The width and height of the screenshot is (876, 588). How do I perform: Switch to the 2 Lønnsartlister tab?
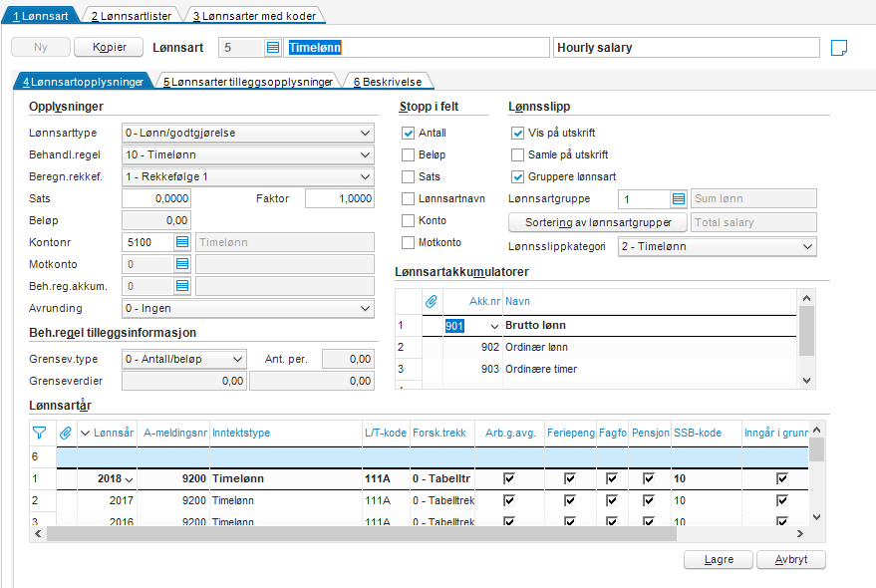coord(132,16)
